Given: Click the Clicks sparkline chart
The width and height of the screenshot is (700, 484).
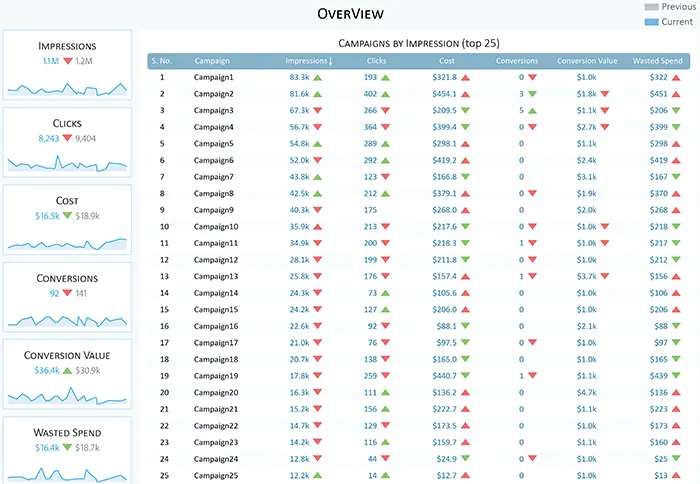Looking at the screenshot, I should 67,163.
